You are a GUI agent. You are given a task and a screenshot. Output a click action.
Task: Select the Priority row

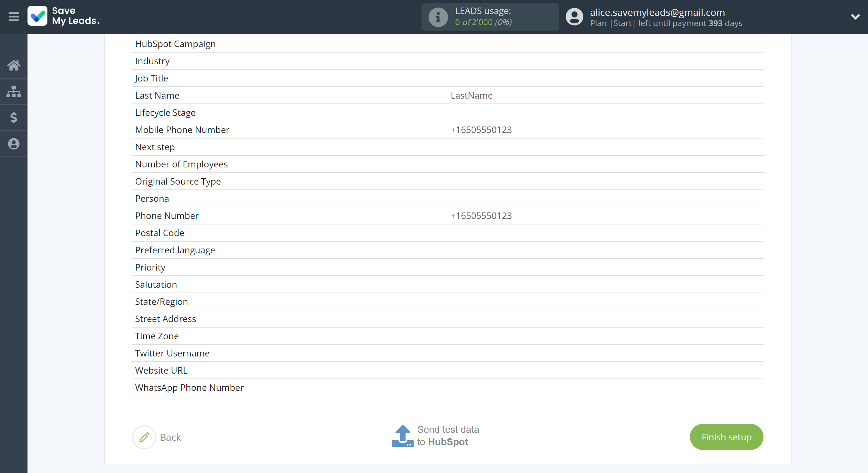448,267
